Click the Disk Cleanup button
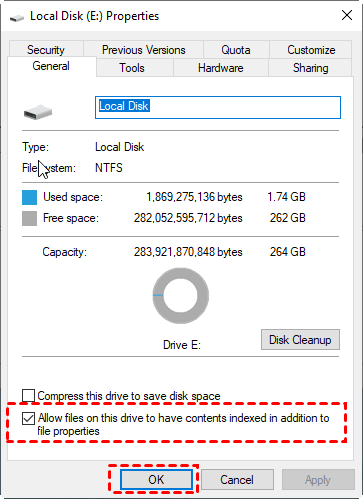Viewport: 363px width, 499px height. click(300, 340)
